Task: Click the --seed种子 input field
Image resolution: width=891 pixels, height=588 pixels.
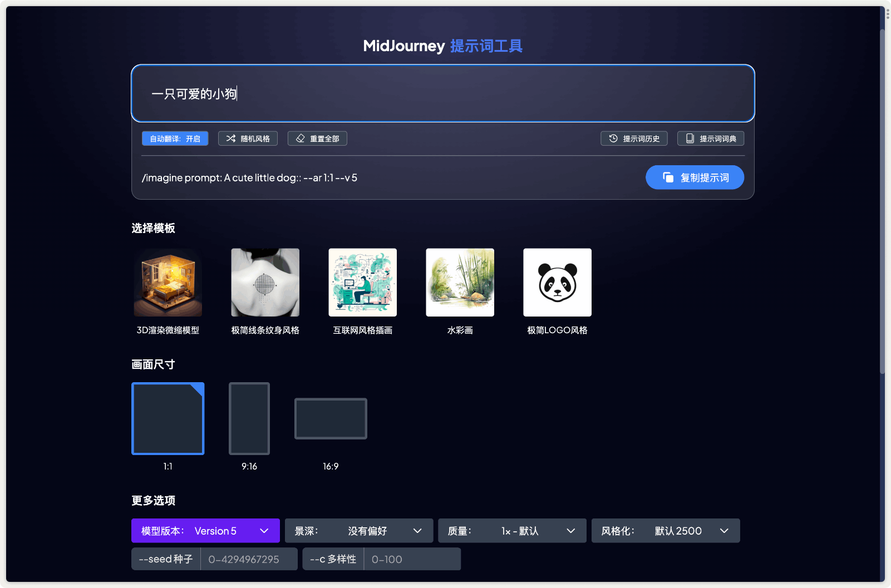Action: 249,559
